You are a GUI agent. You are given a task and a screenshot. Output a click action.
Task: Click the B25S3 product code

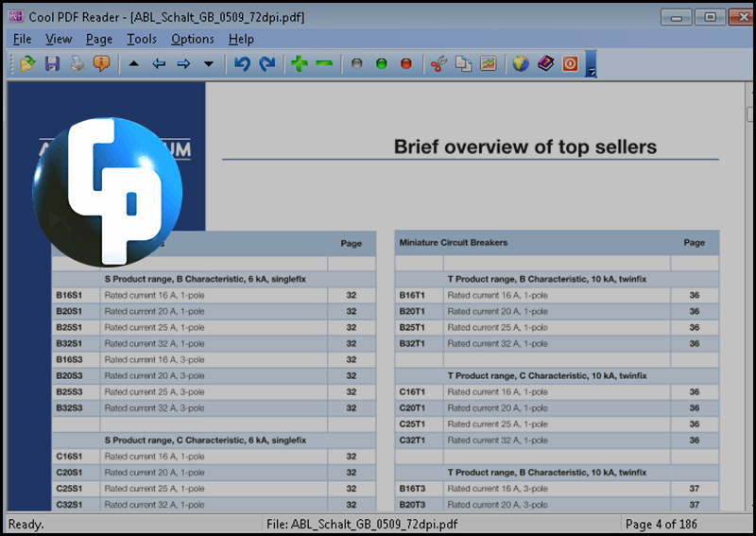pyautogui.click(x=69, y=391)
